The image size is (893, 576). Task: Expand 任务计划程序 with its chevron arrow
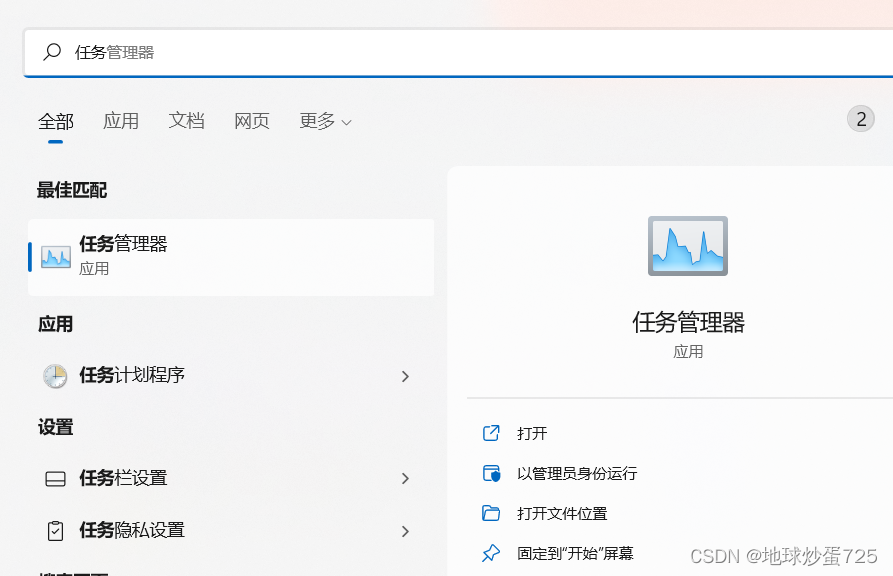[x=405, y=376]
